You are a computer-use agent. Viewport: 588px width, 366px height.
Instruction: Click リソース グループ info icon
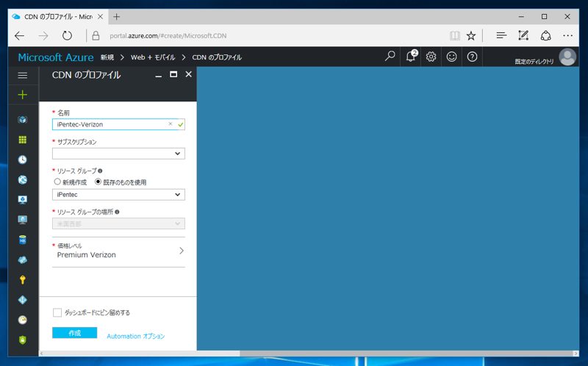(100, 171)
